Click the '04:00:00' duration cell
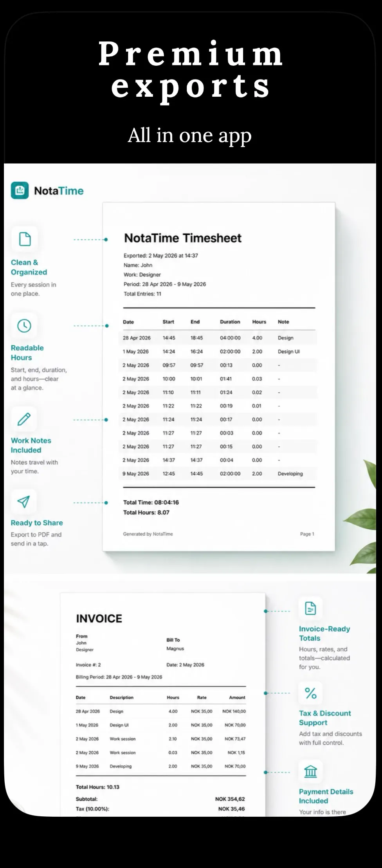Image resolution: width=382 pixels, height=868 pixels. coord(230,338)
